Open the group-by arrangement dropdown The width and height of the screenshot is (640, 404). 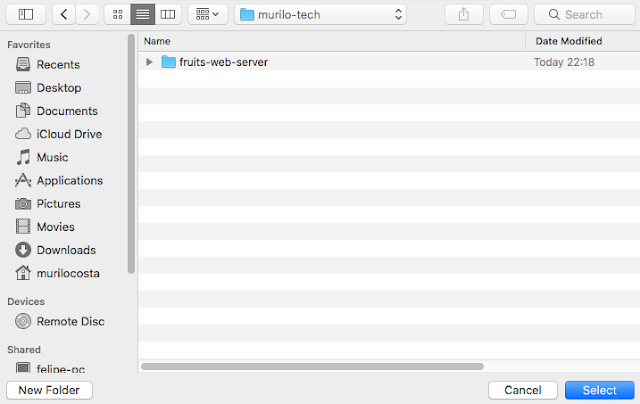click(208, 15)
